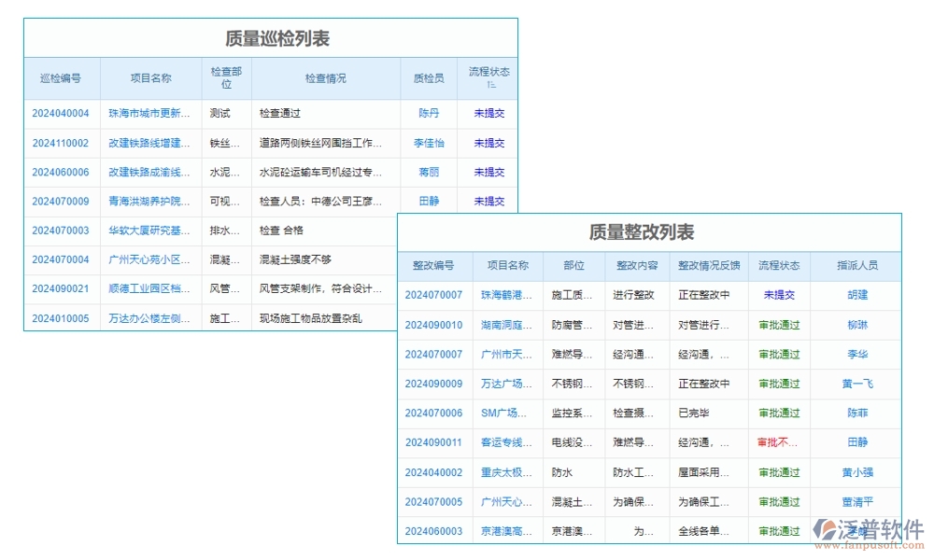
Task: Click the 巡检编号 column header
Action: 59,78
